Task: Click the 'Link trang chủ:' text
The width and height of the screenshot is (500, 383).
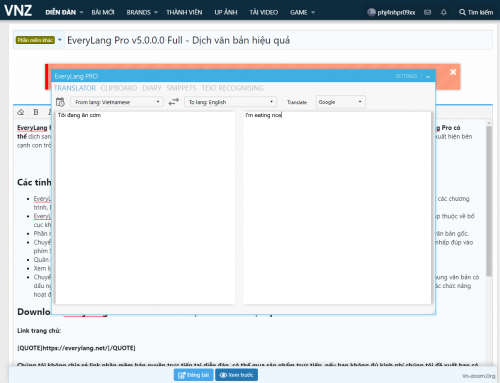Action: (x=39, y=331)
